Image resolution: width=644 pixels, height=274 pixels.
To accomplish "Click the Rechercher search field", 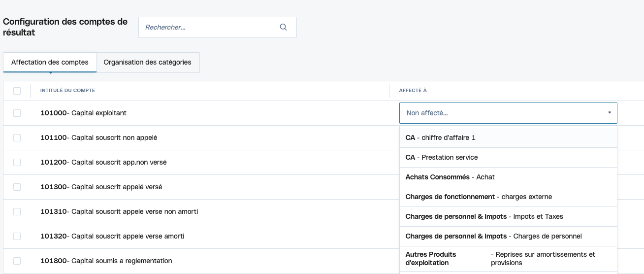I will (x=209, y=28).
